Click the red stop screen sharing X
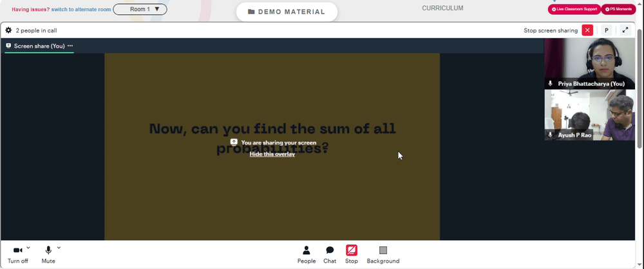Viewport: 644px width, 269px height. point(587,30)
